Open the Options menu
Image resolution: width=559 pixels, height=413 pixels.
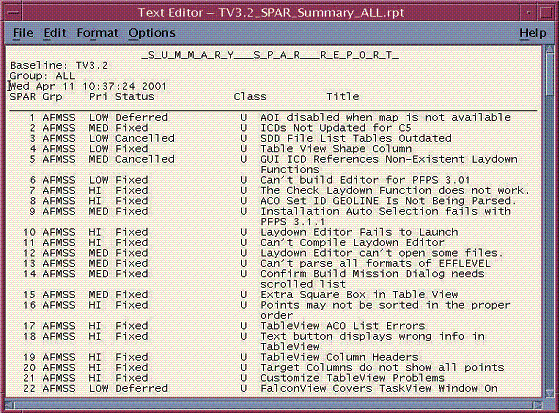[x=152, y=33]
